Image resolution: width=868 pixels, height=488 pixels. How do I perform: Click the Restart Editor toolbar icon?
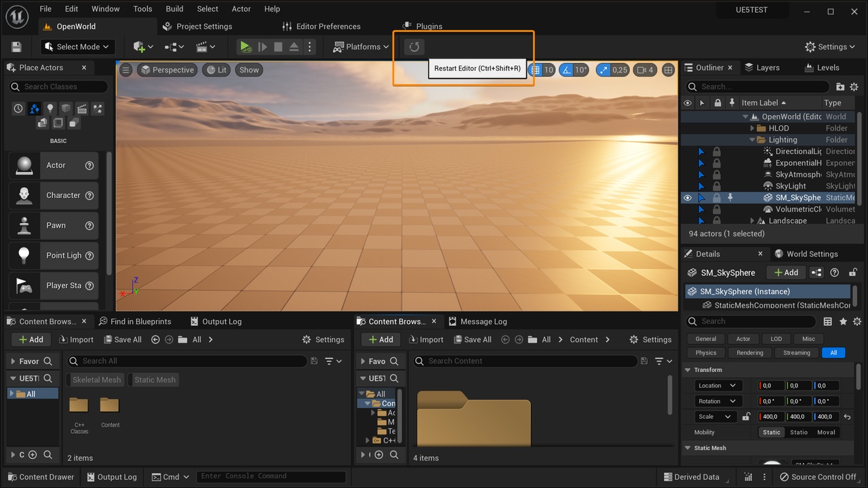tap(414, 47)
